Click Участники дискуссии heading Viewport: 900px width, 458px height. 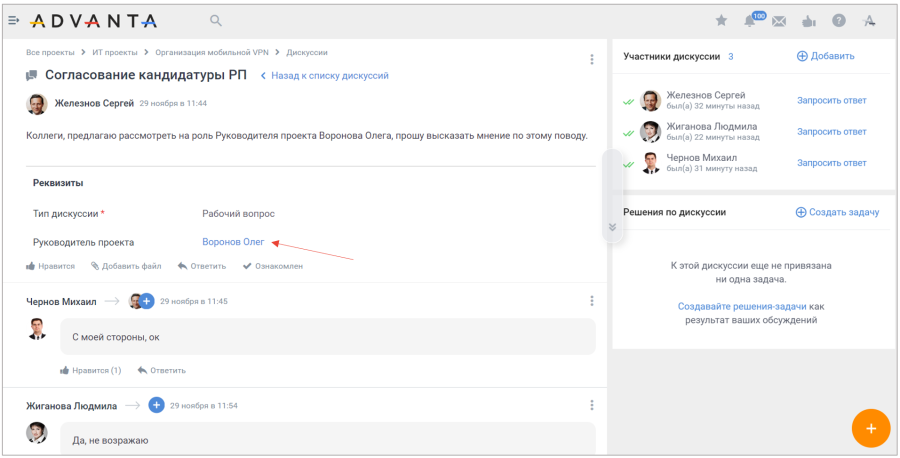coord(672,56)
